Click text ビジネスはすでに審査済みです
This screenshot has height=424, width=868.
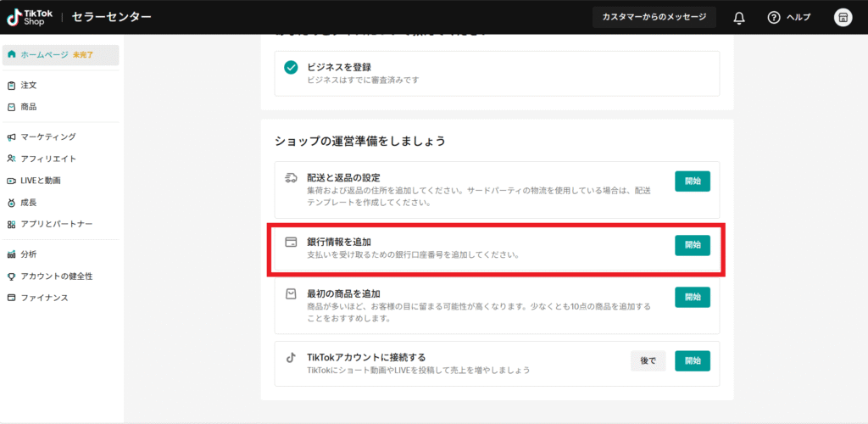(x=363, y=81)
